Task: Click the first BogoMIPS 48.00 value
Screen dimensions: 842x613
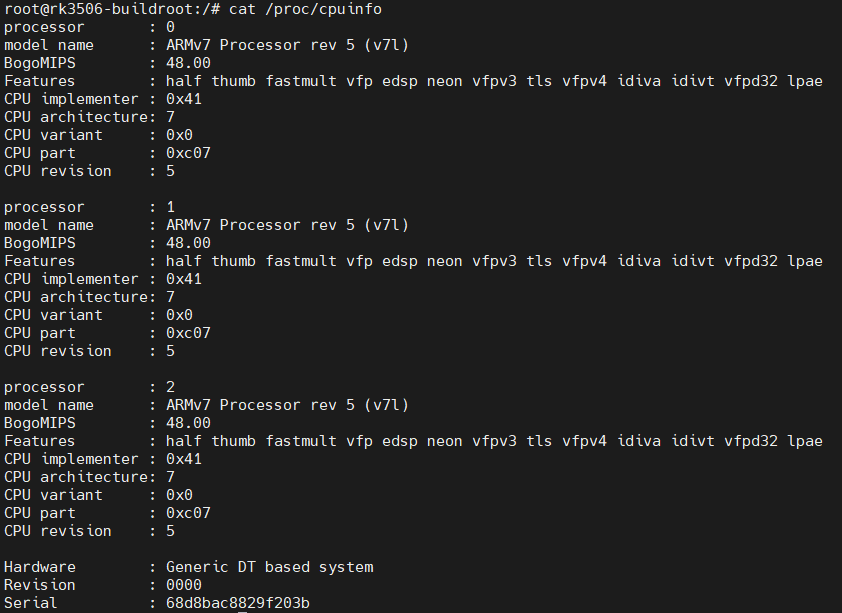Action: click(x=188, y=63)
